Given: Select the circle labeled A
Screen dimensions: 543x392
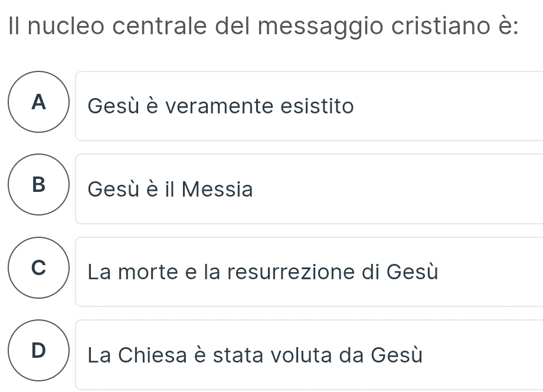Looking at the screenshot, I should click(x=39, y=104).
